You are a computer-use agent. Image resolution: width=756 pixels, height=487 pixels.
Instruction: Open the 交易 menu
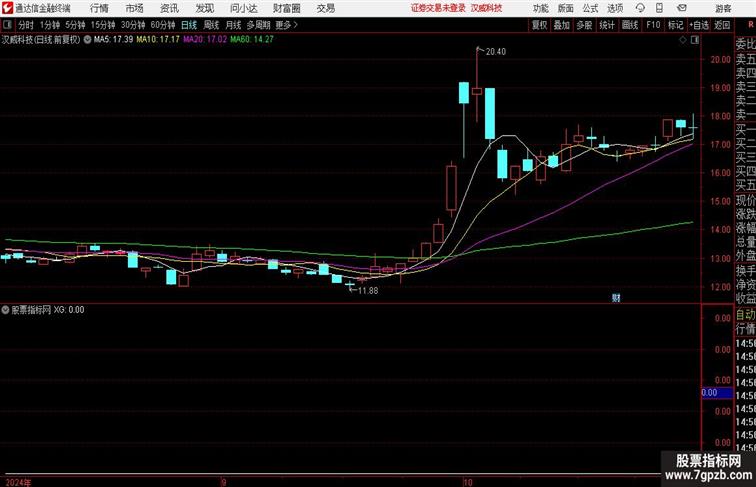[x=326, y=8]
